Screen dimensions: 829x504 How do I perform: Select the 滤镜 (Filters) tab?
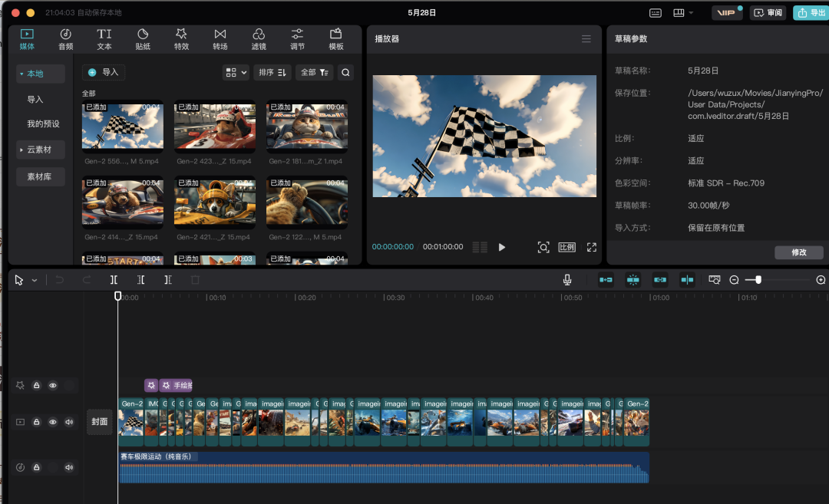pos(259,39)
